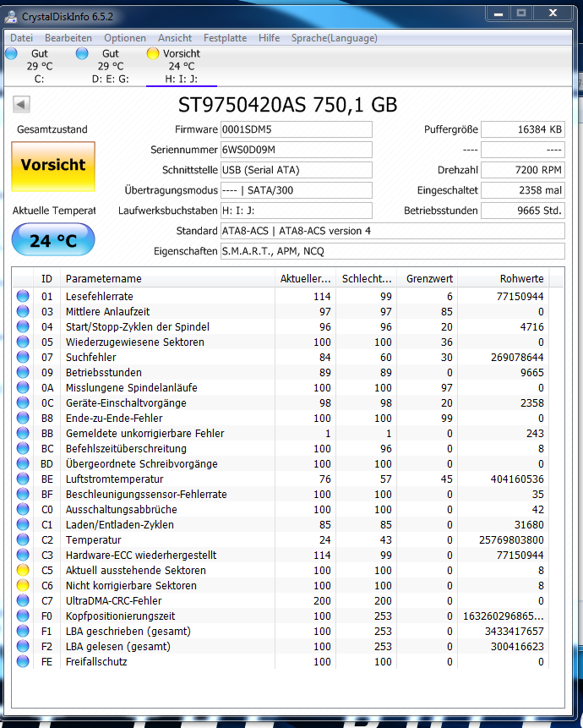Click the Betriebsstunden value 9665 Std.

click(523, 211)
